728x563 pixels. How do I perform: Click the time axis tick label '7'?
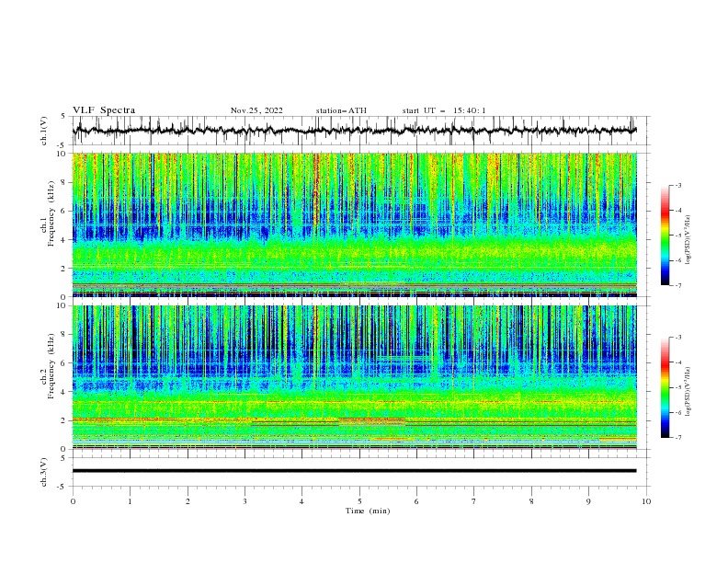pyautogui.click(x=474, y=501)
